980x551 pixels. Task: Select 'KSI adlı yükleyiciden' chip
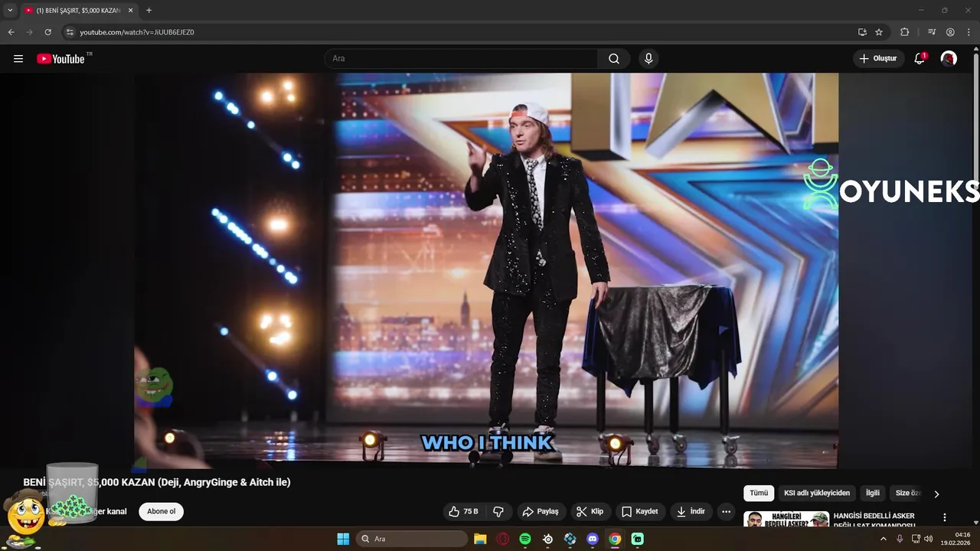pyautogui.click(x=817, y=494)
